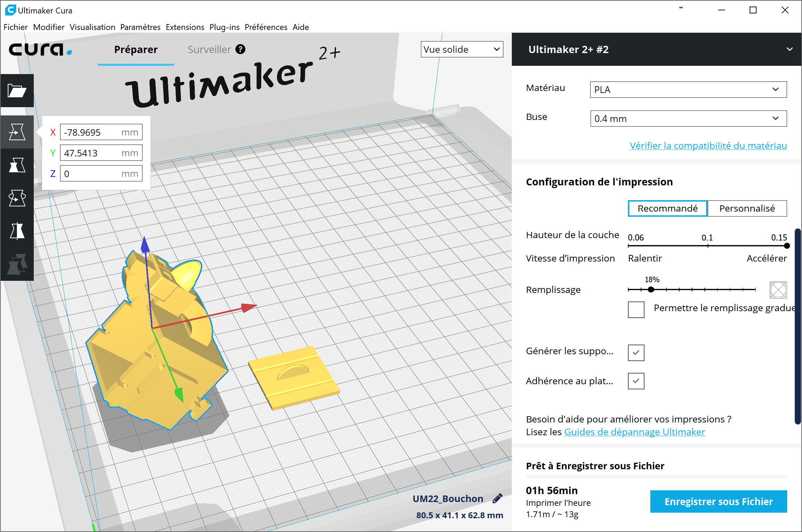802x532 pixels.
Task: Open the Préférences menu
Action: [x=266, y=27]
